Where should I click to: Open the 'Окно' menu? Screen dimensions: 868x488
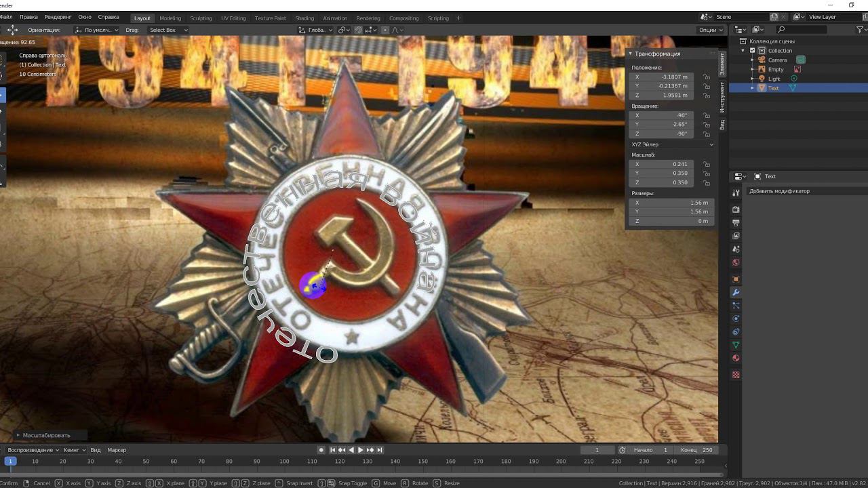click(85, 17)
